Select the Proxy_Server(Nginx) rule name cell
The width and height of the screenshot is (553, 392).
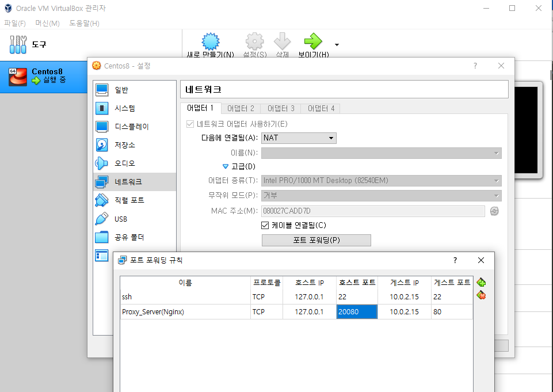[x=185, y=311]
